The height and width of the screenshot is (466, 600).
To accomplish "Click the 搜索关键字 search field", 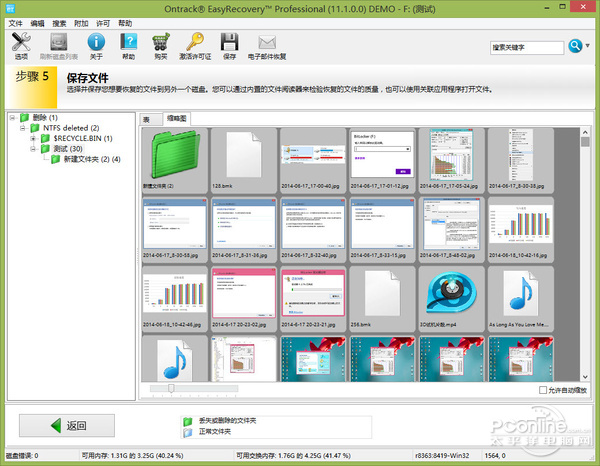I will [x=527, y=47].
